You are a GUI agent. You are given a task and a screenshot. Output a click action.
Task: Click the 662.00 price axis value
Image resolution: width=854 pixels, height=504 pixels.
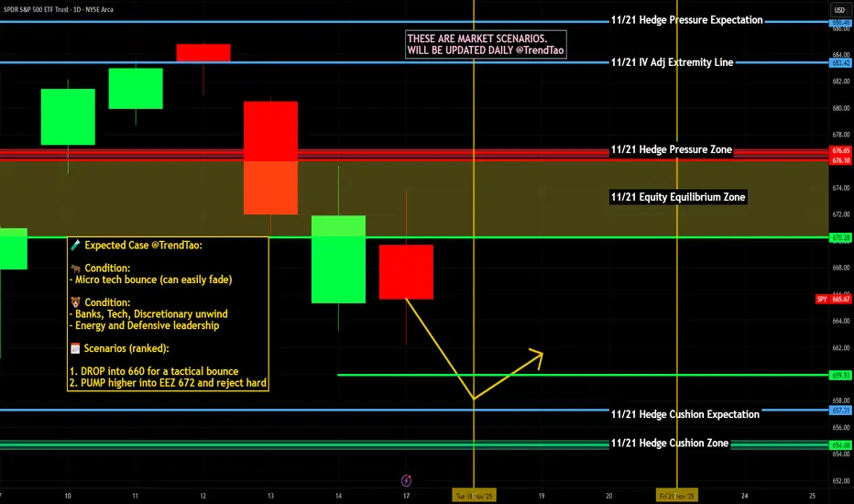click(841, 347)
